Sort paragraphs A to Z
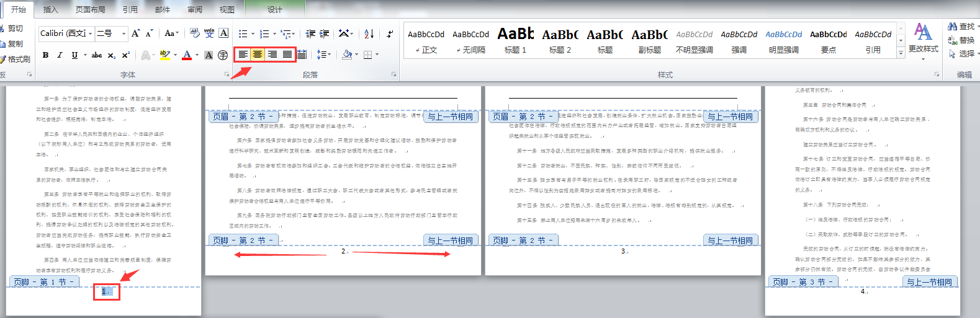 point(369,33)
